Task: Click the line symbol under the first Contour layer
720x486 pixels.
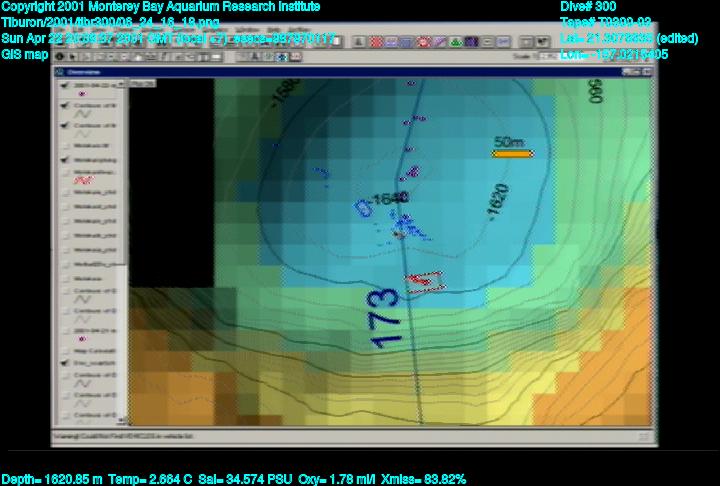Action: point(83,114)
